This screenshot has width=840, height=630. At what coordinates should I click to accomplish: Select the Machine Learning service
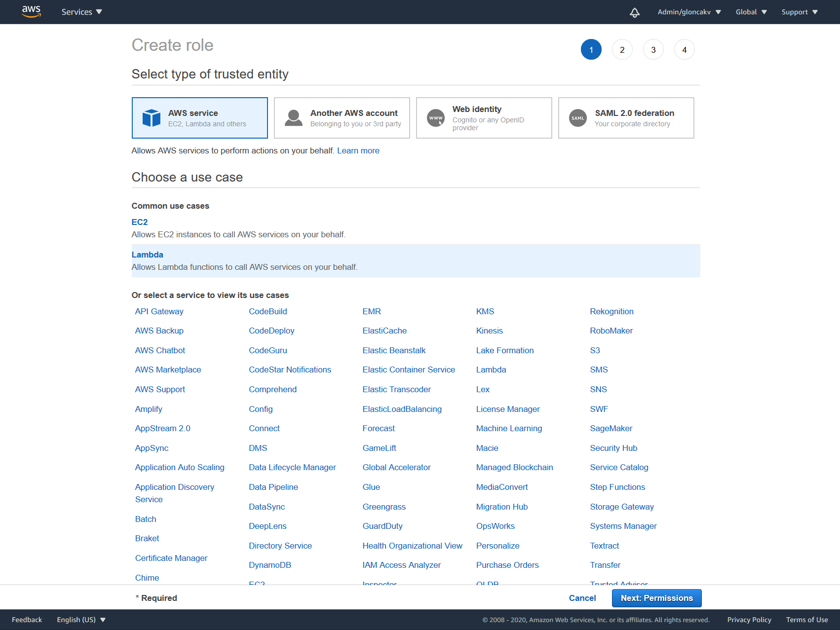coord(509,428)
